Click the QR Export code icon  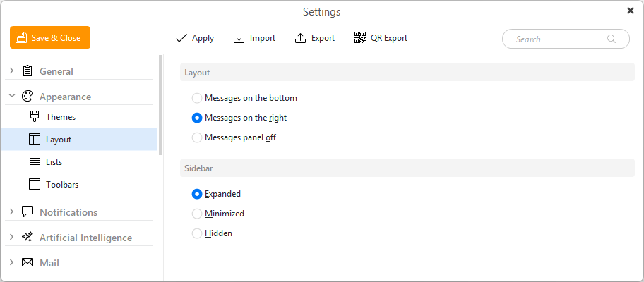pos(360,38)
